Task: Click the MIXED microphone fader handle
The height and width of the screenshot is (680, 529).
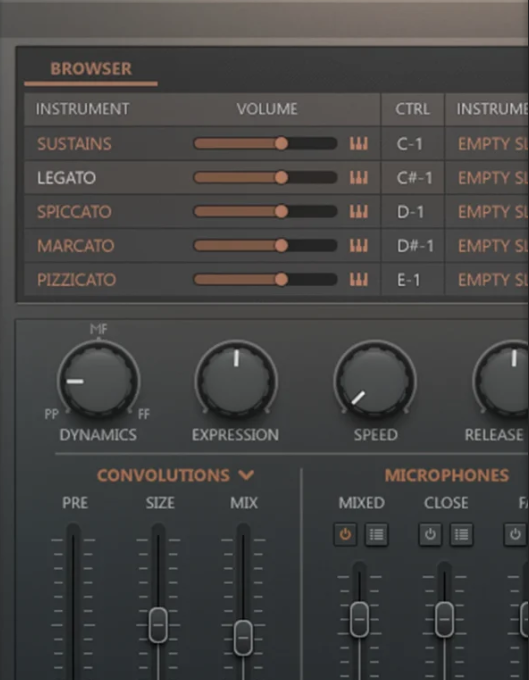Action: (x=359, y=619)
